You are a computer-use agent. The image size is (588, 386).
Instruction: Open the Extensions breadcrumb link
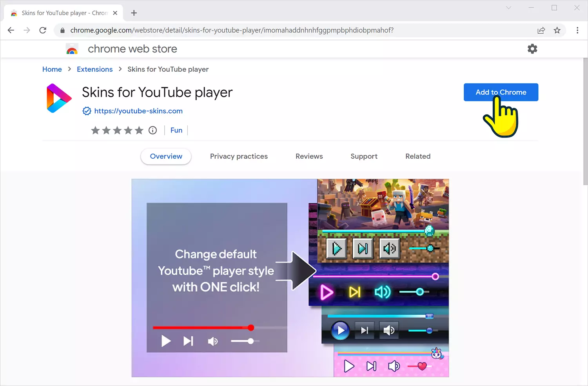coord(95,69)
